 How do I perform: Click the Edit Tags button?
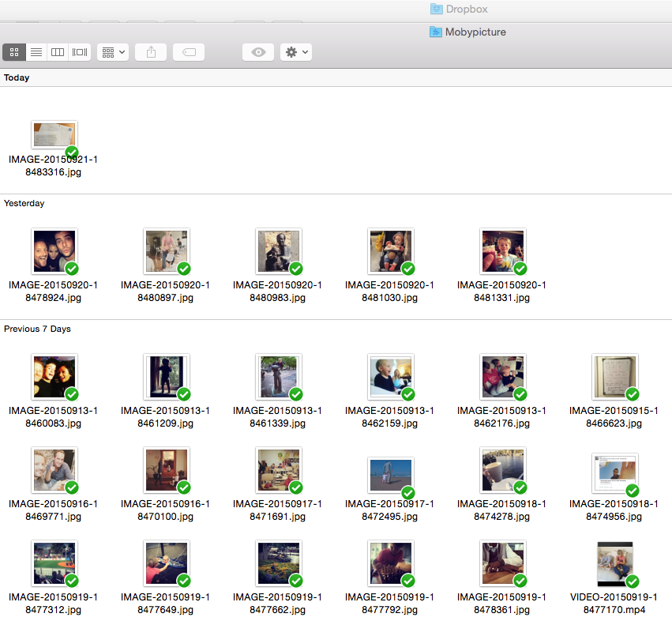coord(189,52)
